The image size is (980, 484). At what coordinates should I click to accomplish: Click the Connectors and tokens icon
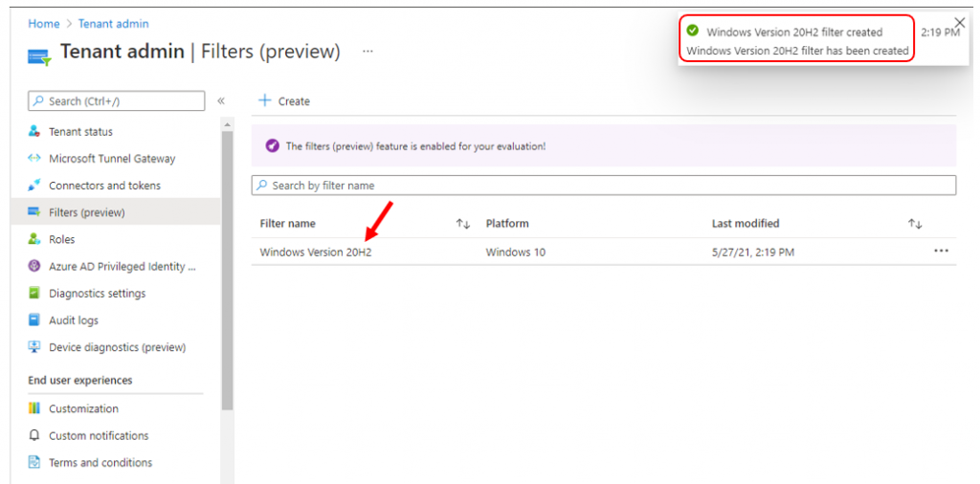pyautogui.click(x=34, y=186)
